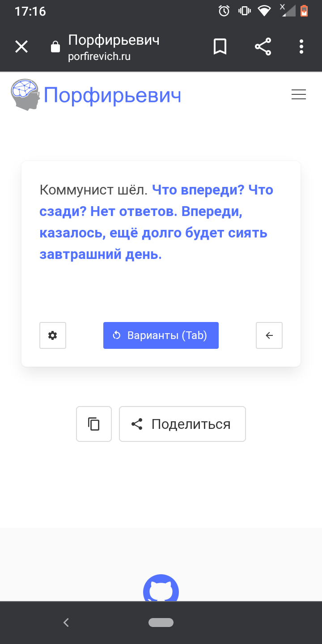Click the back arrow to undo text
The image size is (322, 644).
269,335
